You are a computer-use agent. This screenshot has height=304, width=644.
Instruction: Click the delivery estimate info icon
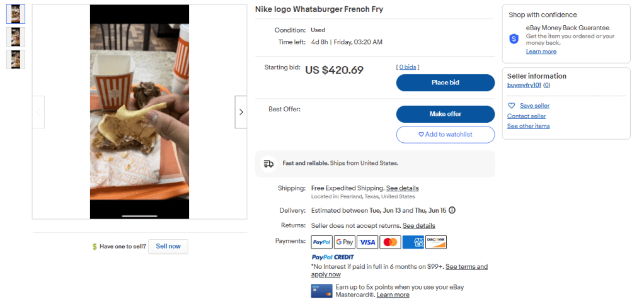click(x=452, y=210)
